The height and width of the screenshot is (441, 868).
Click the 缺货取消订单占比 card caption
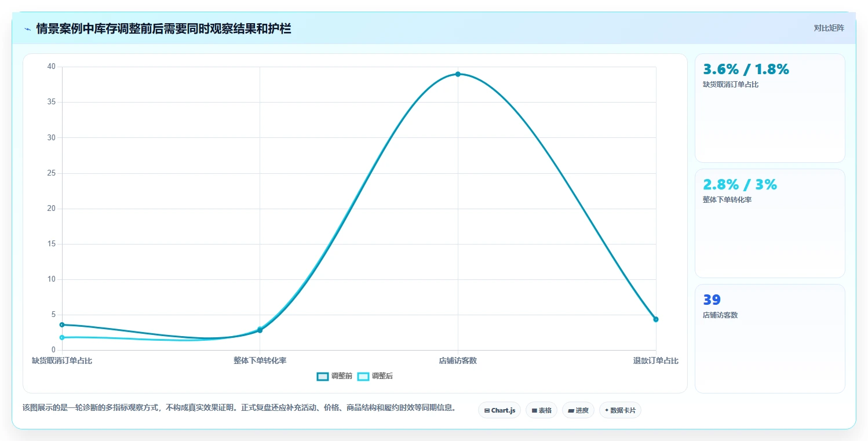(x=731, y=85)
